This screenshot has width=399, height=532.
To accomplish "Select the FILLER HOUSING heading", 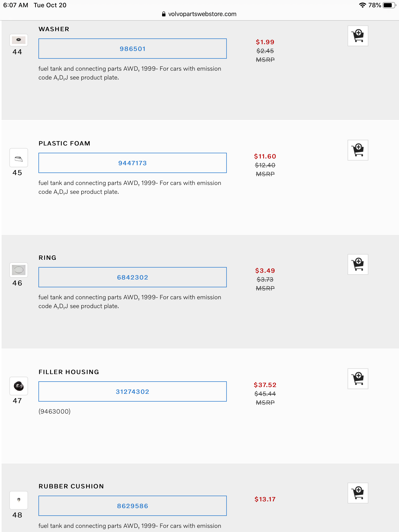I will click(69, 372).
